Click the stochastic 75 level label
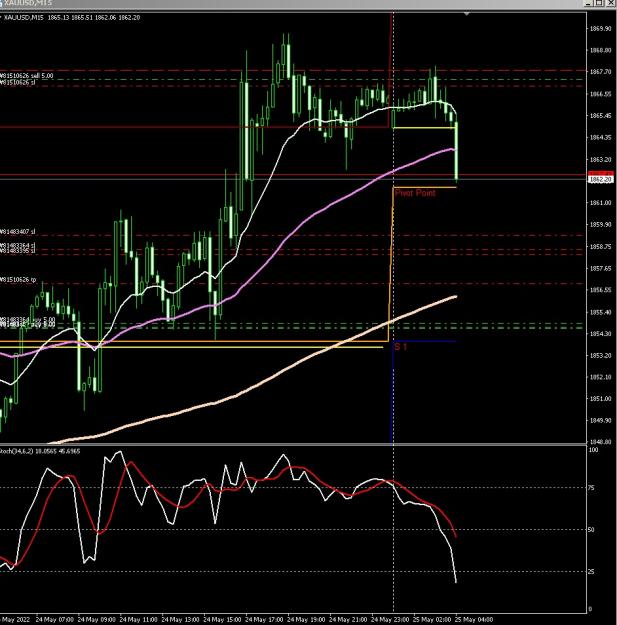 591,488
